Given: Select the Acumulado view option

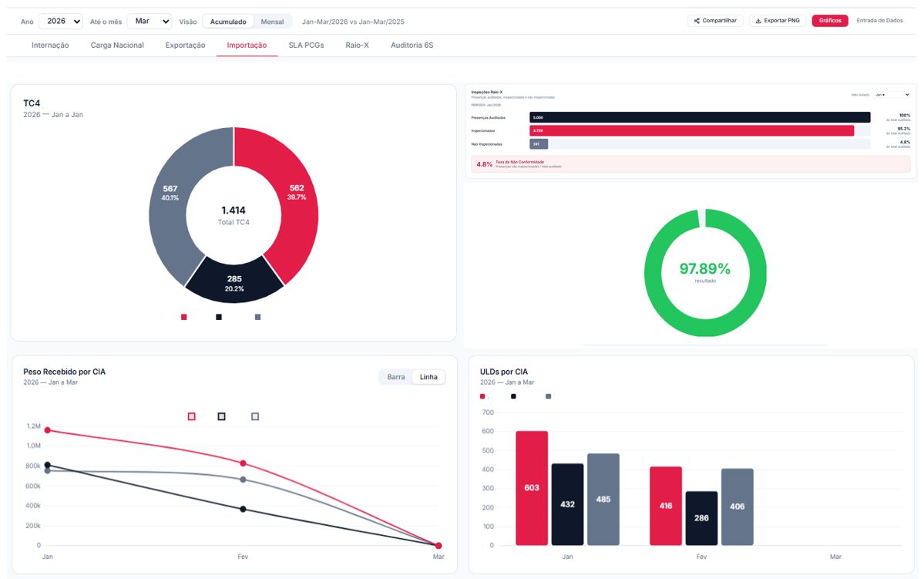Looking at the screenshot, I should click(x=228, y=22).
